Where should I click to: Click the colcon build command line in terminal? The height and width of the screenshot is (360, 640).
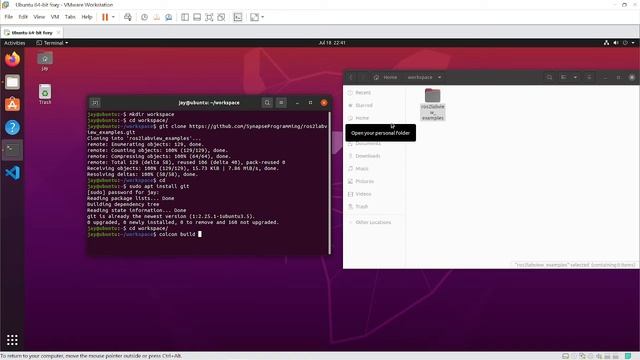144,234
